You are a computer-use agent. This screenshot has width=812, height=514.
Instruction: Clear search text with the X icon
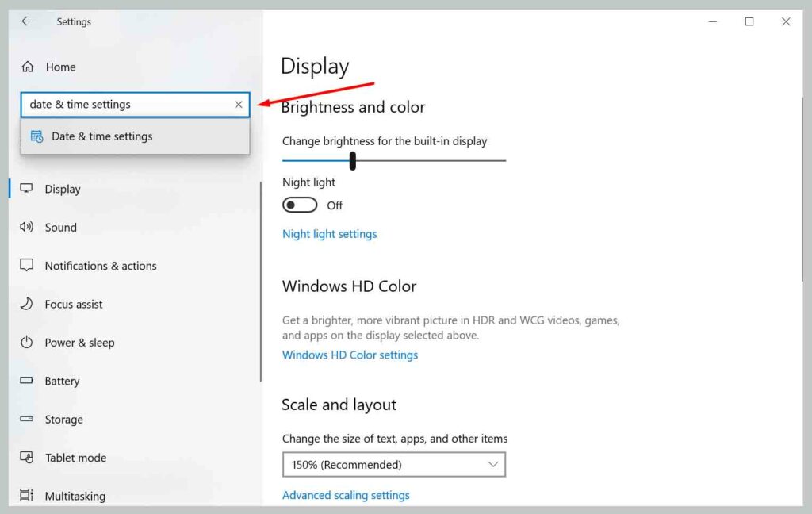[x=239, y=105]
